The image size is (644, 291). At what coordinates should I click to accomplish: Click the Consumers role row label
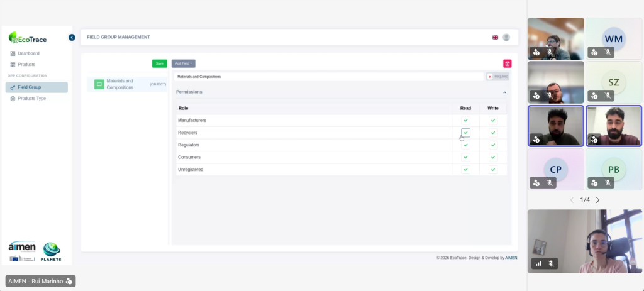189,157
